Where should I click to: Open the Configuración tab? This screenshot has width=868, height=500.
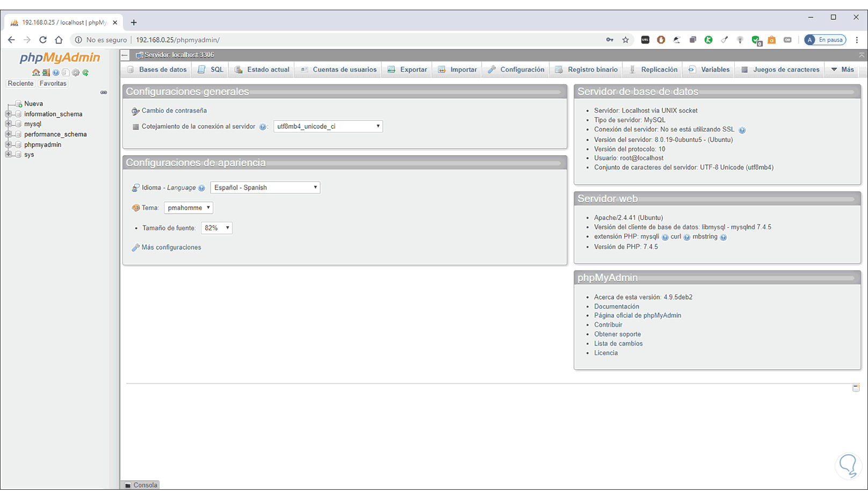click(x=516, y=70)
